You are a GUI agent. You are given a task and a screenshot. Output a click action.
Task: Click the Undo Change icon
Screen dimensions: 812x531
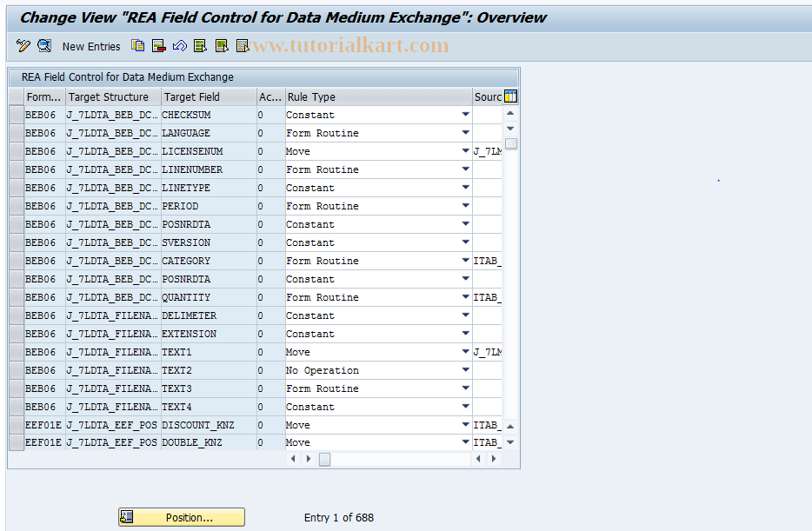click(x=179, y=45)
